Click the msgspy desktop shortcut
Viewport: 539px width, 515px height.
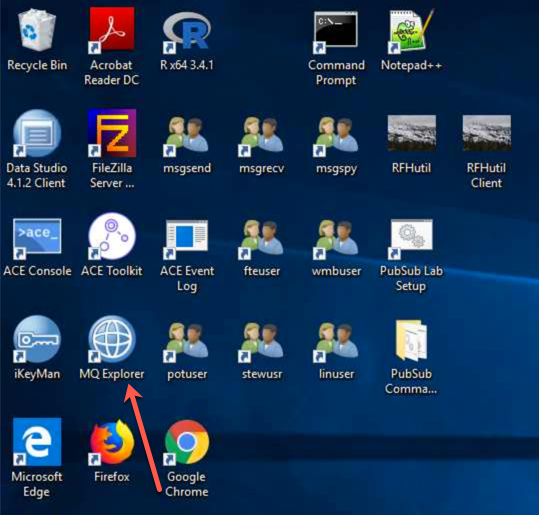pos(336,136)
